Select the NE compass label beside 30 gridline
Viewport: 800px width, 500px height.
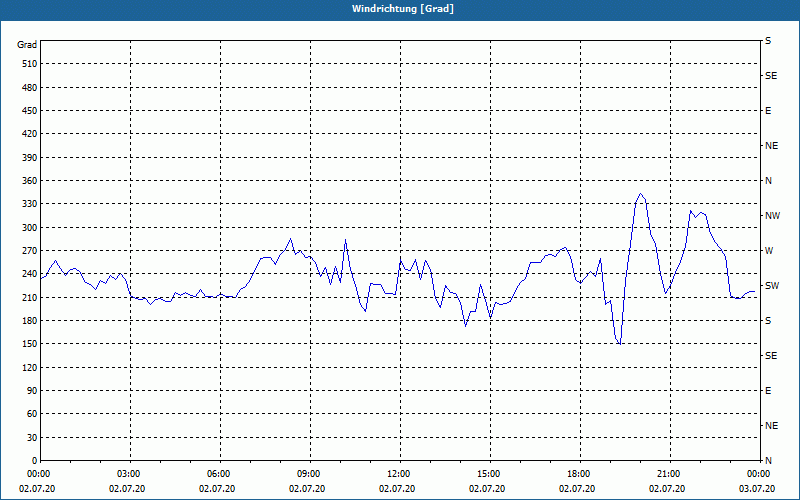click(x=771, y=426)
